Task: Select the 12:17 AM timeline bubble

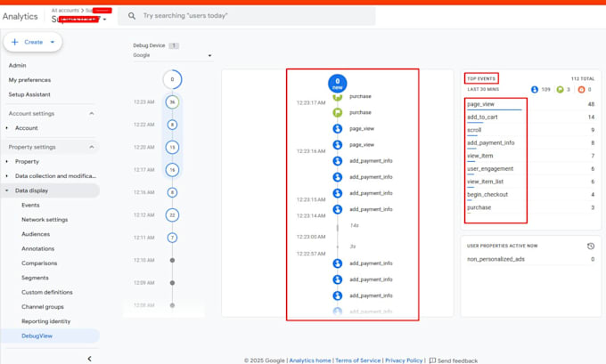Action: (172, 169)
